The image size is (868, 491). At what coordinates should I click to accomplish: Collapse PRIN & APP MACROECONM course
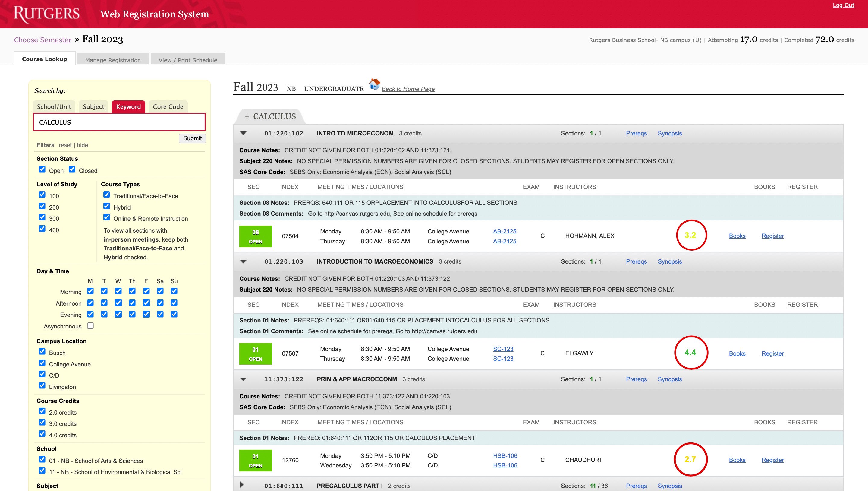tap(243, 379)
